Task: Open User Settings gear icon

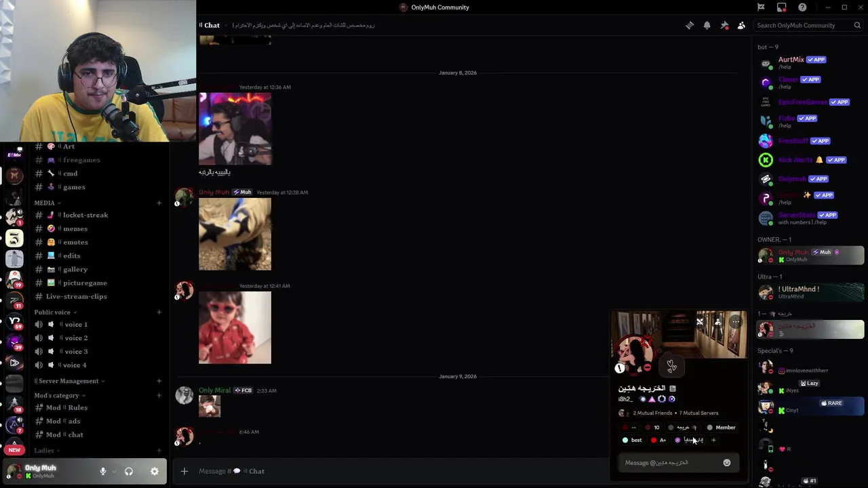Action: 155,471
